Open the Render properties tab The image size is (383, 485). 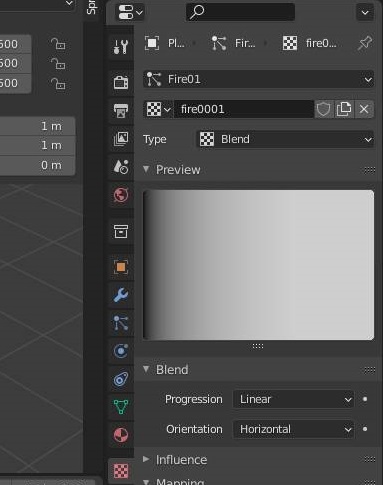pyautogui.click(x=121, y=82)
